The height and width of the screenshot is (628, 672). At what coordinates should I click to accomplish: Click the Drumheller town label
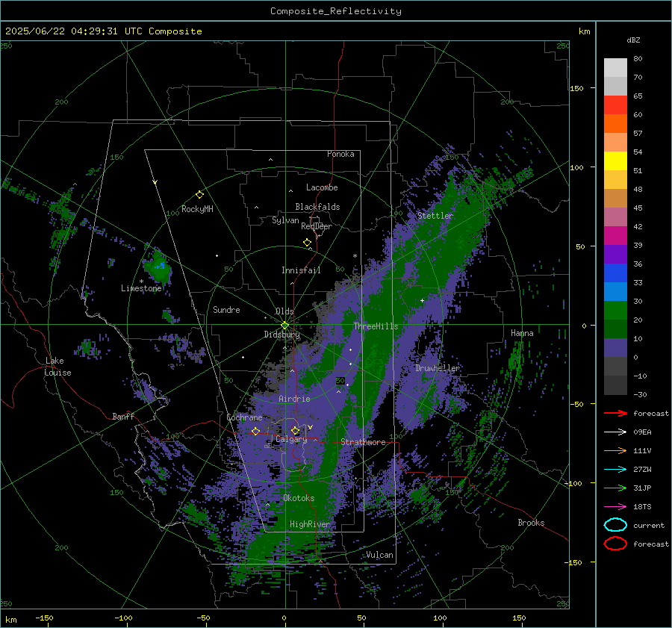click(438, 368)
